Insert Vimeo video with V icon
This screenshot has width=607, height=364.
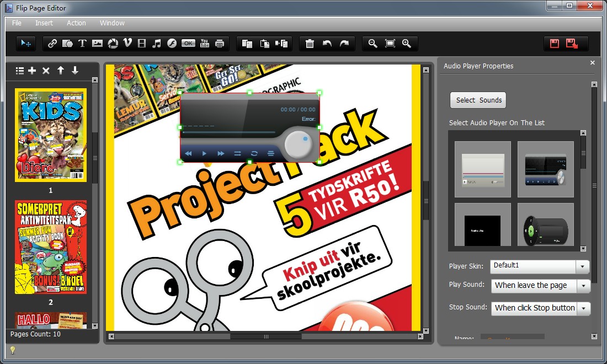point(127,44)
